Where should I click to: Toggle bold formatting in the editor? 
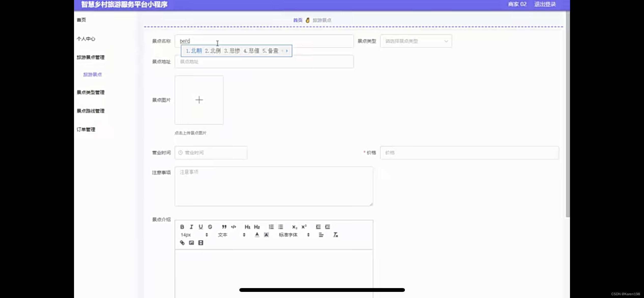pos(182,227)
